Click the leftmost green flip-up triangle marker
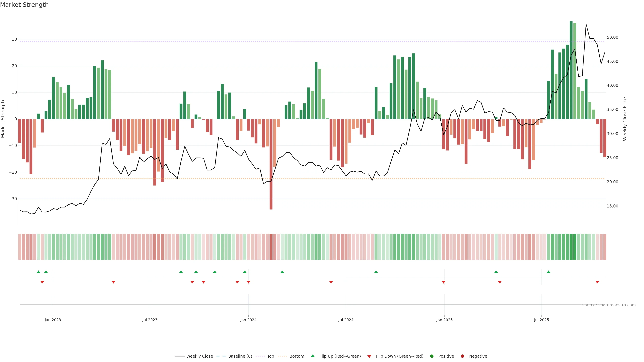This screenshot has width=644, height=362. tap(38, 272)
